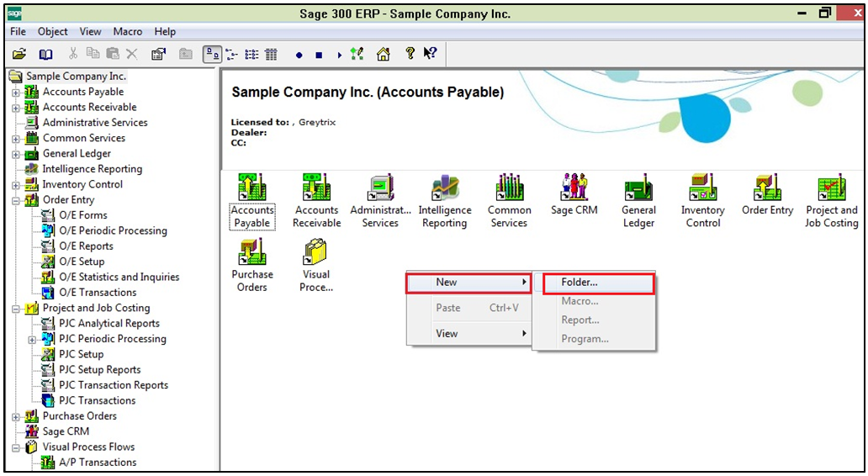This screenshot has height=476, width=868.
Task: Open the Project and Job Costing desktop icon
Action: click(x=832, y=202)
